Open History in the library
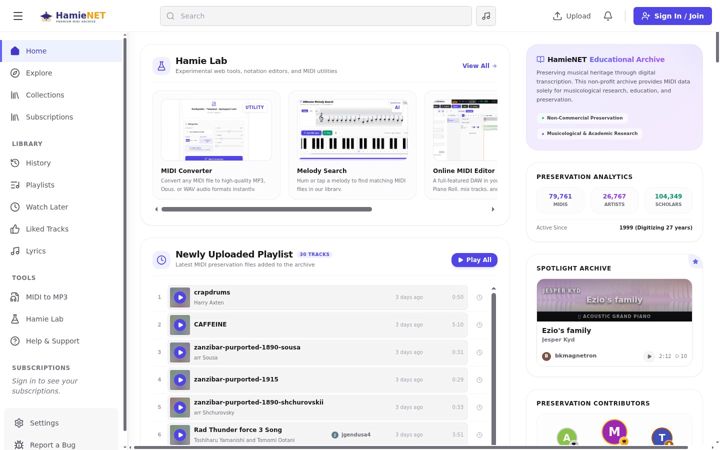This screenshot has height=450, width=720. [62, 163]
